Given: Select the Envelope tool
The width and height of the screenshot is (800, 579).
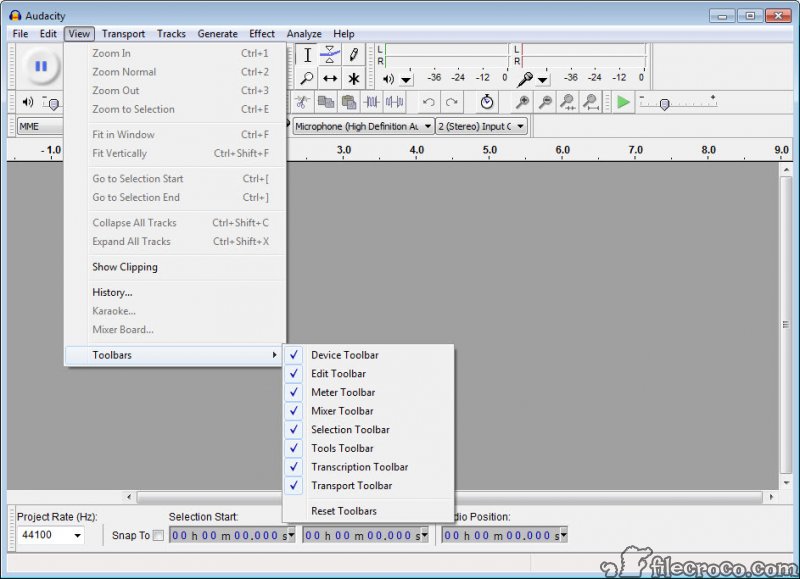Looking at the screenshot, I should click(330, 55).
